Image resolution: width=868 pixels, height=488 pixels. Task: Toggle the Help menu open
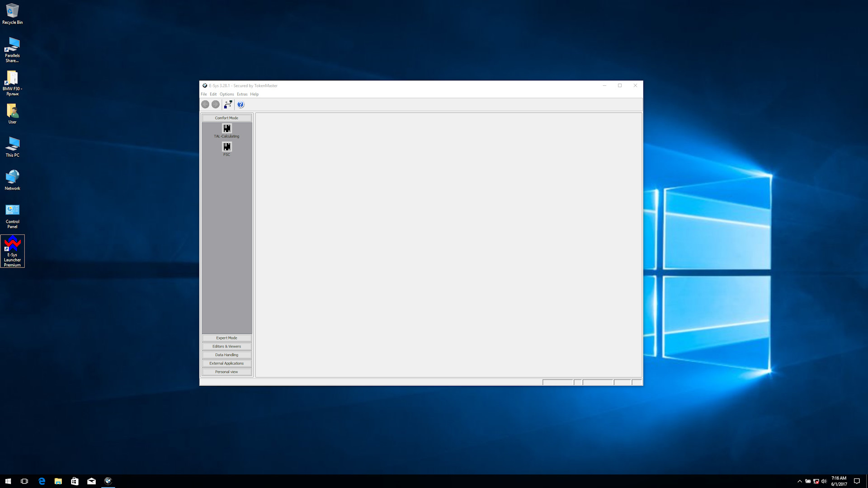click(254, 94)
